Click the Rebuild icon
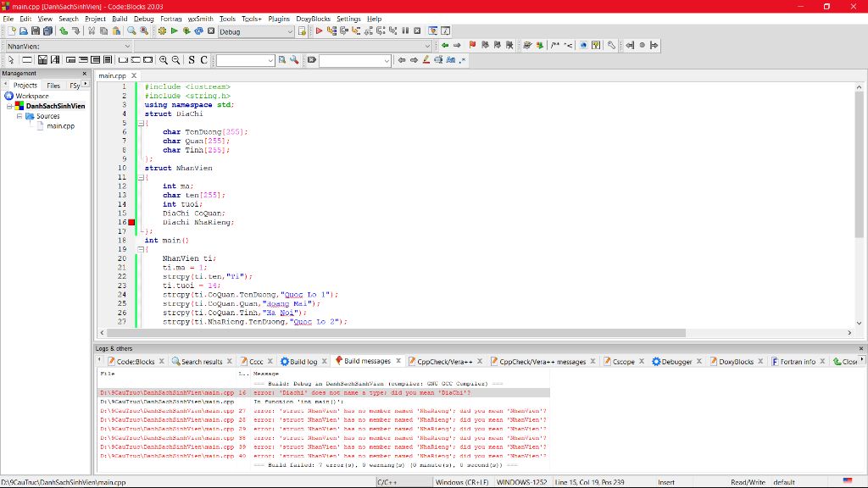Viewport: 868px width, 488px height. tap(198, 31)
